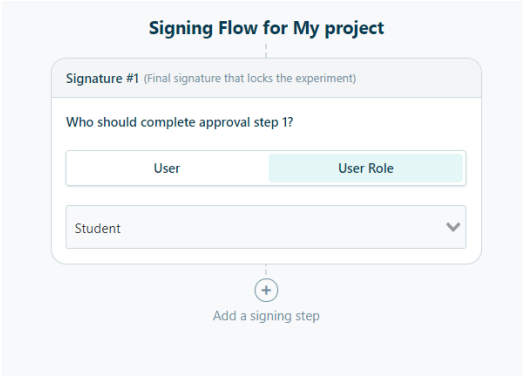This screenshot has height=376, width=528.
Task: Click the plus circle icon below the card
Action: pos(266,290)
